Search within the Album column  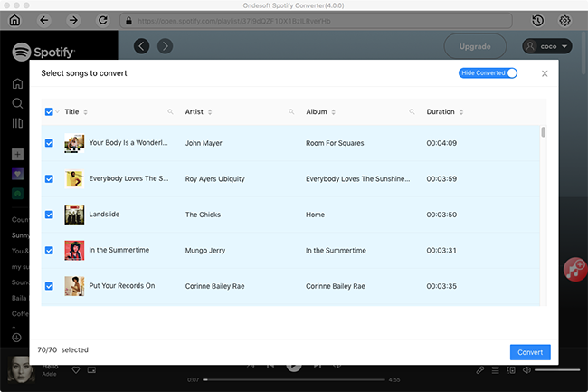[x=412, y=111]
